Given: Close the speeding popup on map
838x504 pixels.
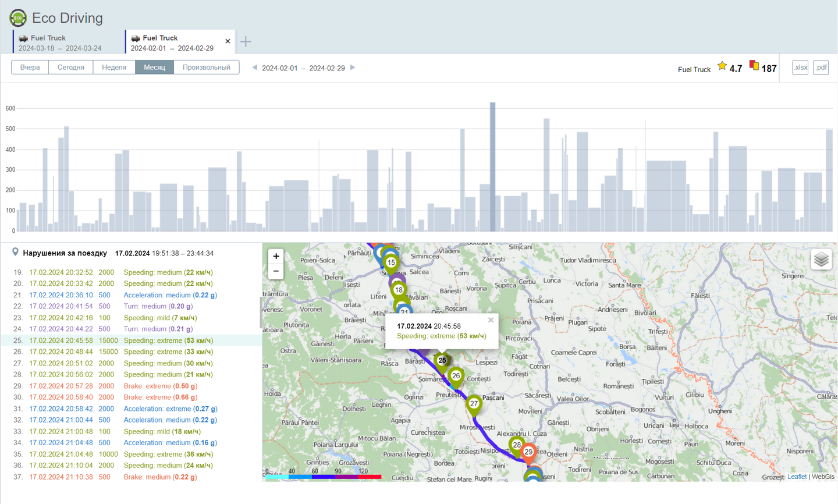Looking at the screenshot, I should pyautogui.click(x=491, y=320).
